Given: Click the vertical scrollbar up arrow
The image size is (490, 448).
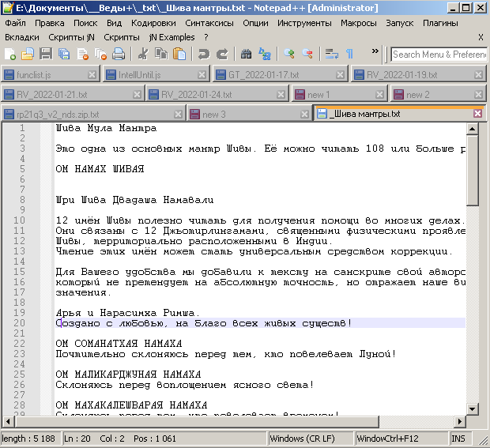Looking at the screenshot, I should click(472, 129).
